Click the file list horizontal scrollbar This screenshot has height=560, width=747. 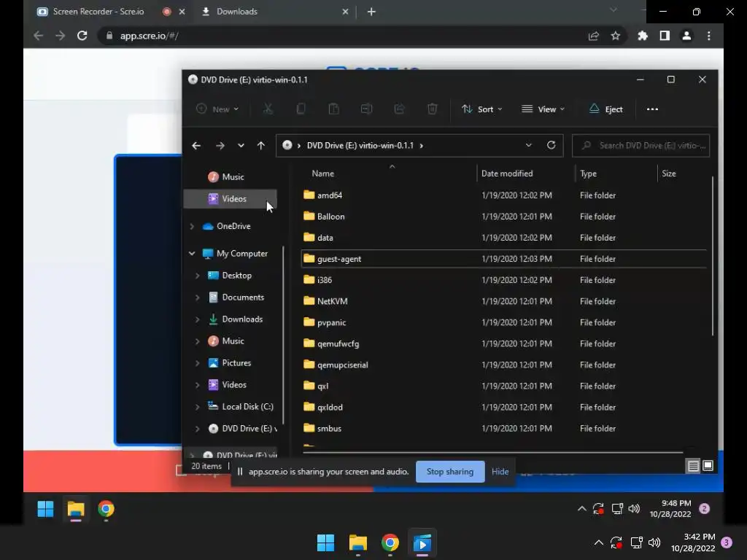point(493,452)
